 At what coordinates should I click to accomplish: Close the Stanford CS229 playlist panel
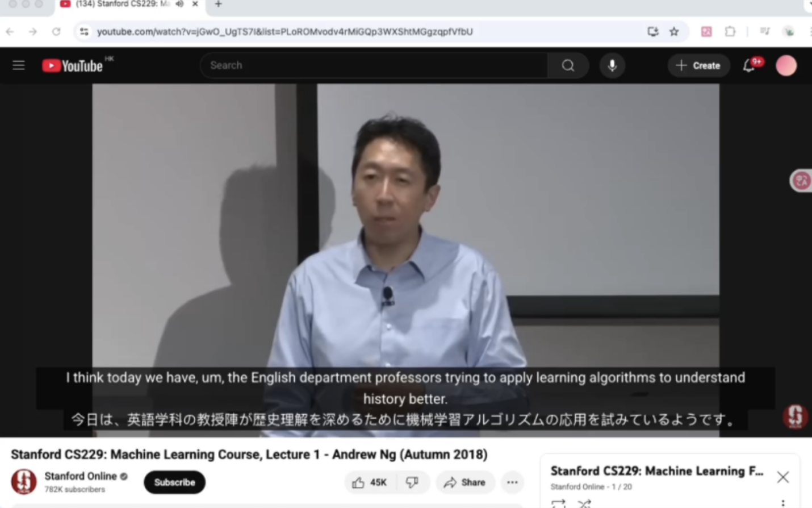[x=782, y=477]
